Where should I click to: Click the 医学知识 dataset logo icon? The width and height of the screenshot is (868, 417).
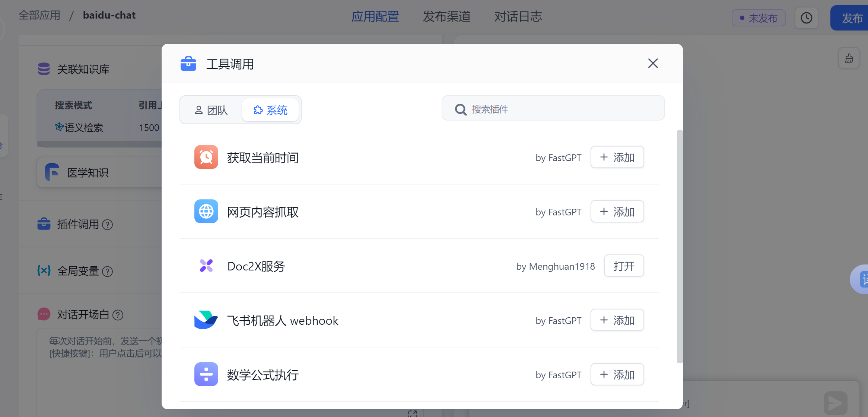(x=52, y=172)
